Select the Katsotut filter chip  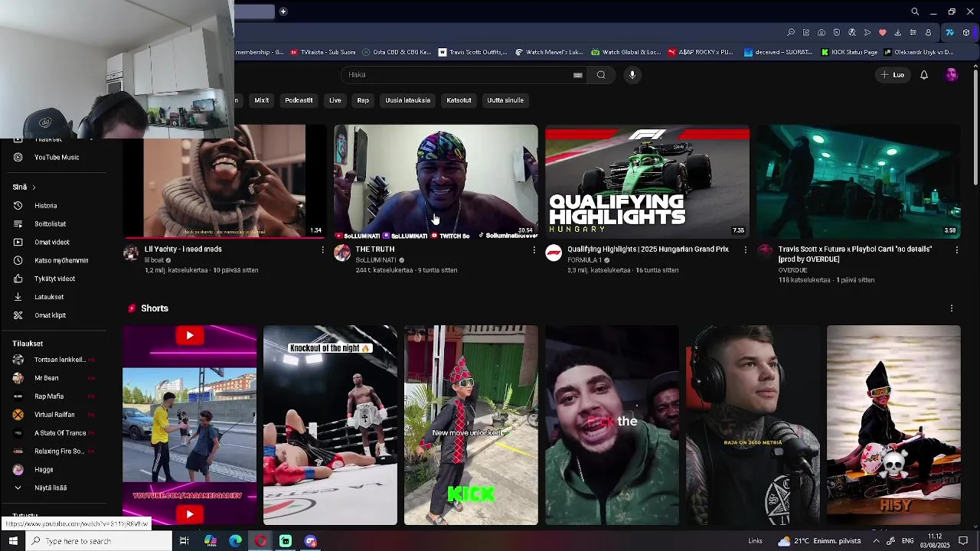click(x=459, y=100)
